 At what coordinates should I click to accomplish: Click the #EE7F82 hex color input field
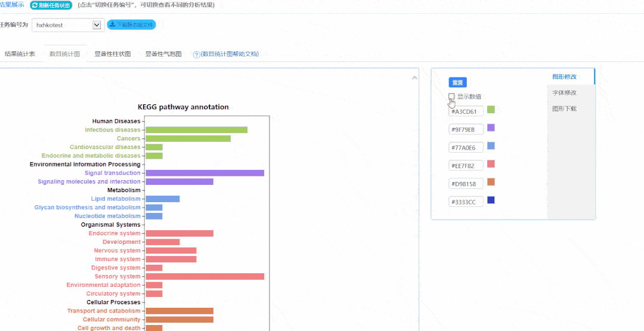pyautogui.click(x=465, y=165)
